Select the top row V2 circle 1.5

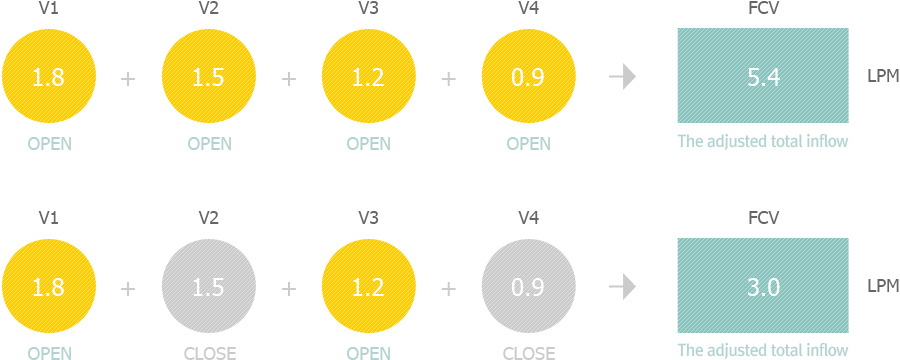[x=209, y=76]
